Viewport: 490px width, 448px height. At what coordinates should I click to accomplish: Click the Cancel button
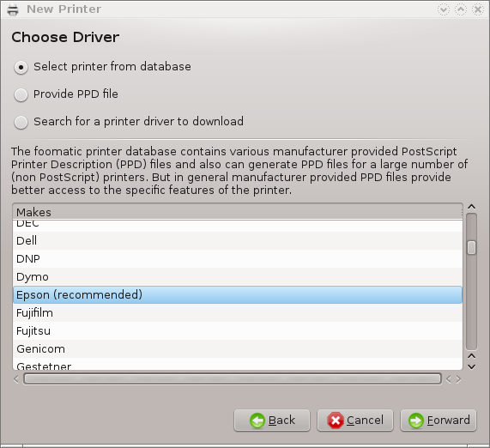355,421
